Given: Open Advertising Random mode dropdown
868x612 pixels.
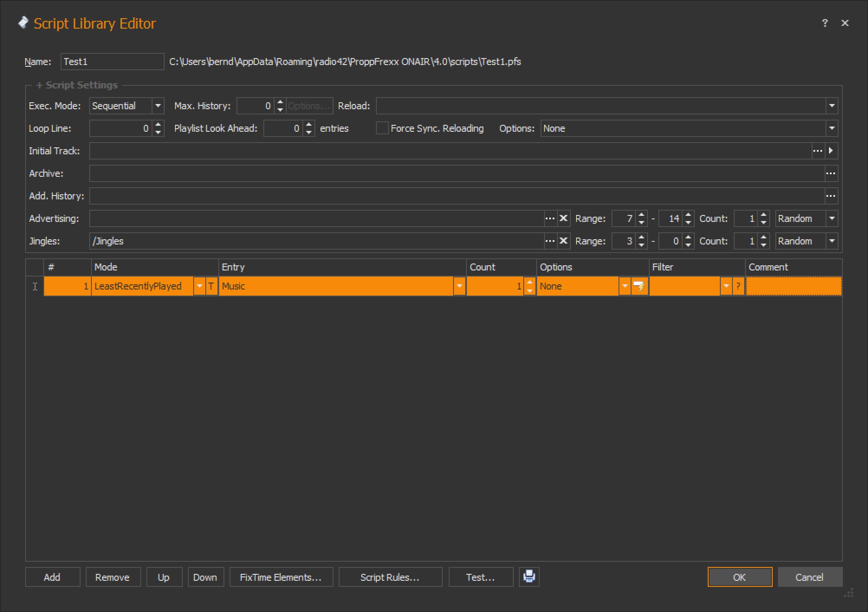Looking at the screenshot, I should 832,218.
